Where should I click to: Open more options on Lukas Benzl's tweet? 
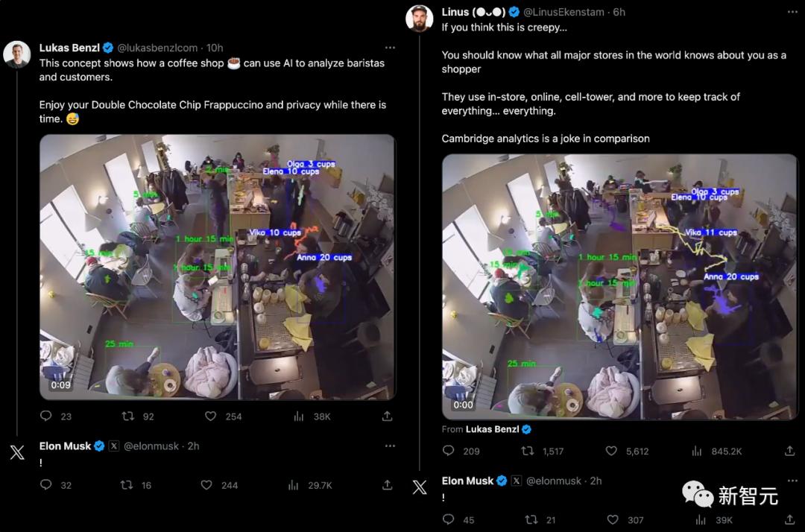tap(390, 48)
